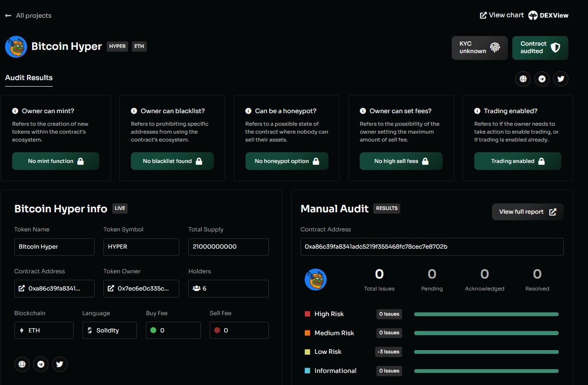588x385 pixels.
Task: Click the High Risk red swatch
Action: [308, 314]
